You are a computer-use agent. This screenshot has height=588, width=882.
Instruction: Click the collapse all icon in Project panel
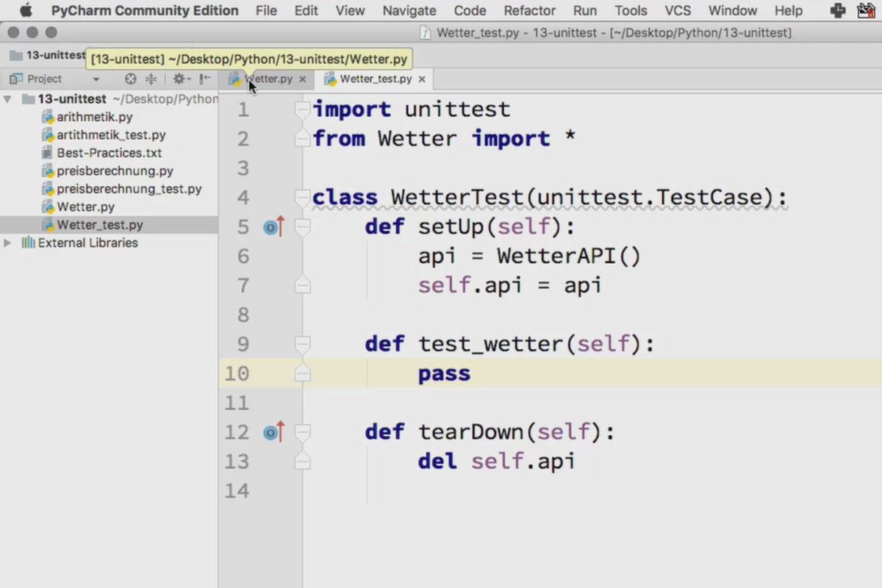[151, 79]
